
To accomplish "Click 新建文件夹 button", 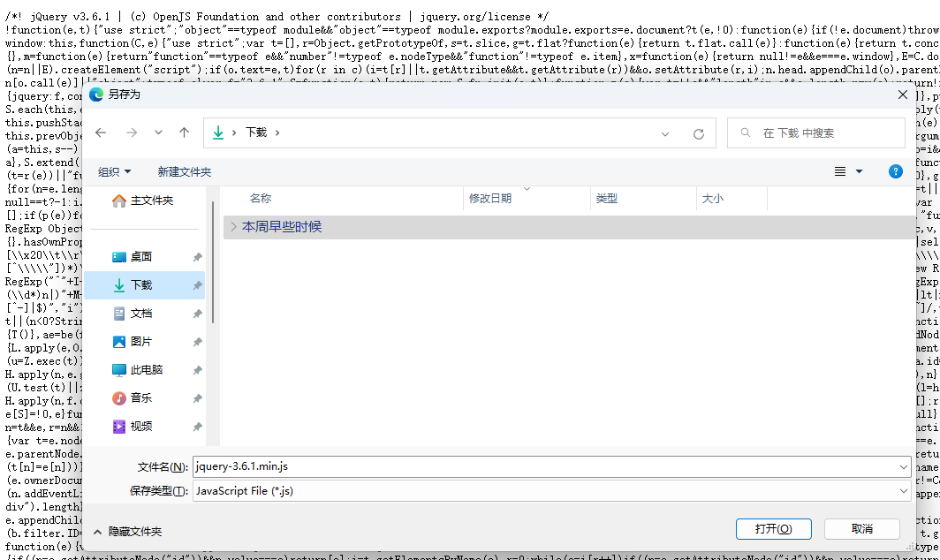I will point(184,172).
